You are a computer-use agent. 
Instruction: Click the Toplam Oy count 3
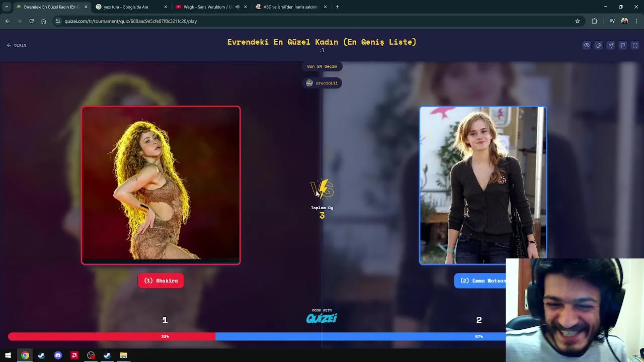point(322,216)
